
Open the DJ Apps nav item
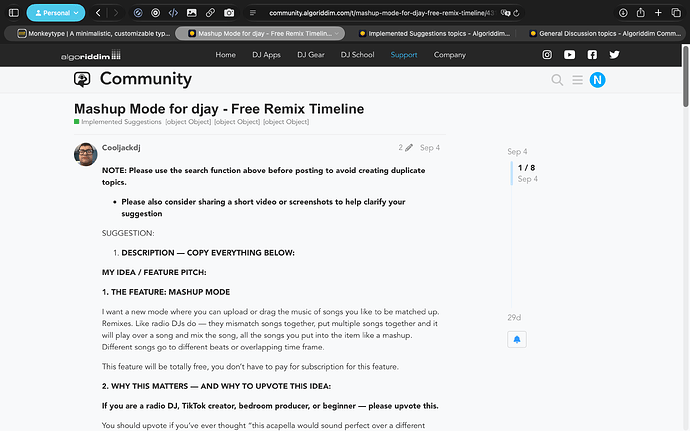(x=266, y=55)
